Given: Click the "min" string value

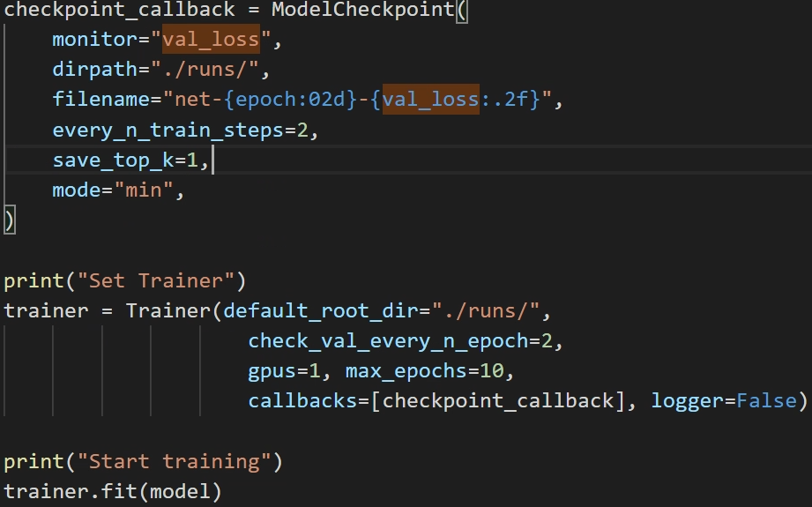Looking at the screenshot, I should (144, 190).
